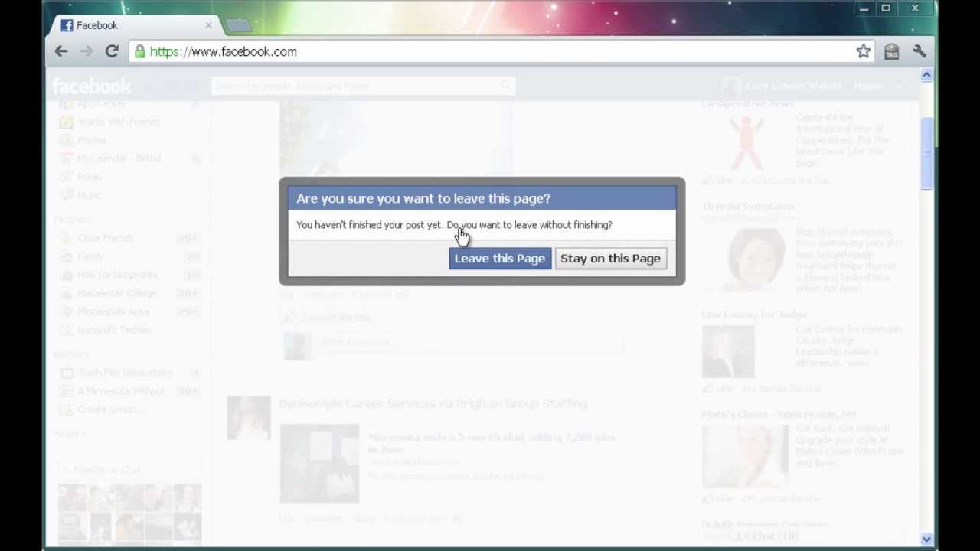Viewport: 980px width, 551px height.
Task: Open Music in the left sidebar
Action: (x=89, y=195)
